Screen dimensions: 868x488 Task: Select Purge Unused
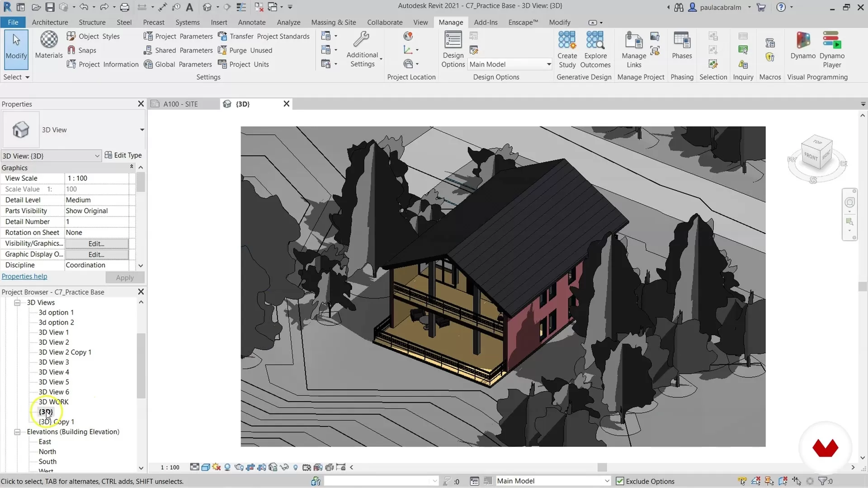(x=251, y=50)
